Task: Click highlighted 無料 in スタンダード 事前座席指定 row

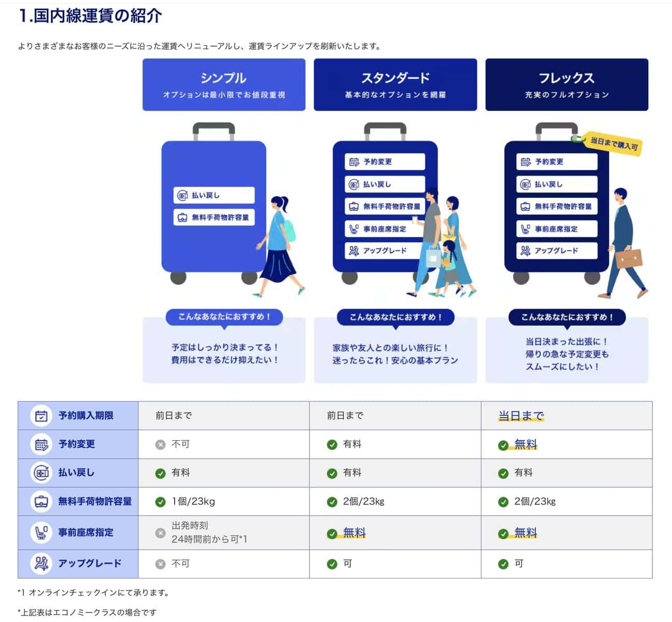Action: [354, 533]
